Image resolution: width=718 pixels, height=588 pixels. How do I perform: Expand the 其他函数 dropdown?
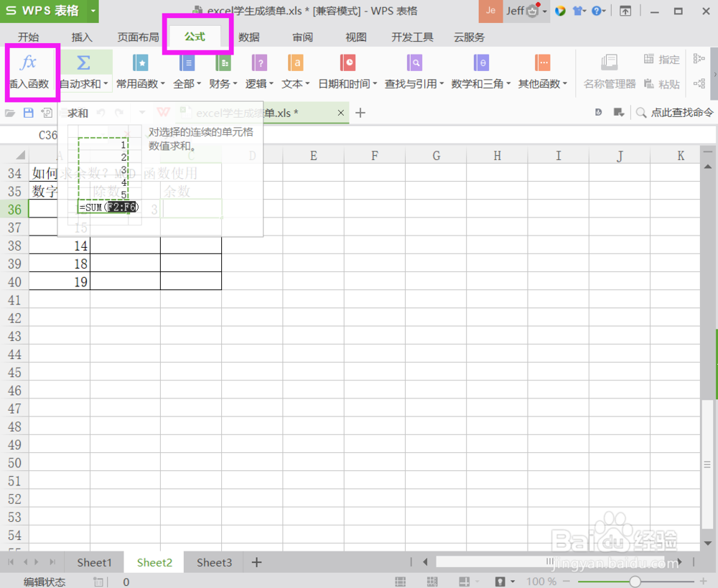pyautogui.click(x=565, y=84)
